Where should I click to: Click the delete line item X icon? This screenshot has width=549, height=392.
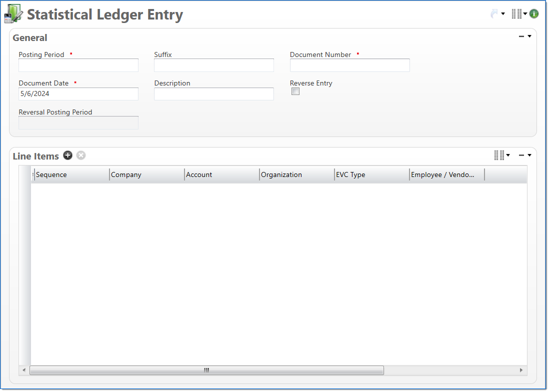tap(81, 155)
